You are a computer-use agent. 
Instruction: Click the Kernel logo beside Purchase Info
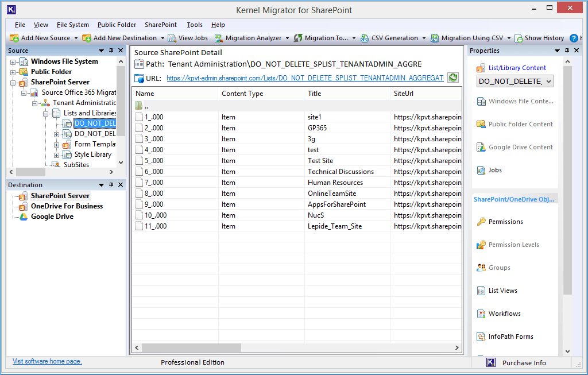click(491, 362)
